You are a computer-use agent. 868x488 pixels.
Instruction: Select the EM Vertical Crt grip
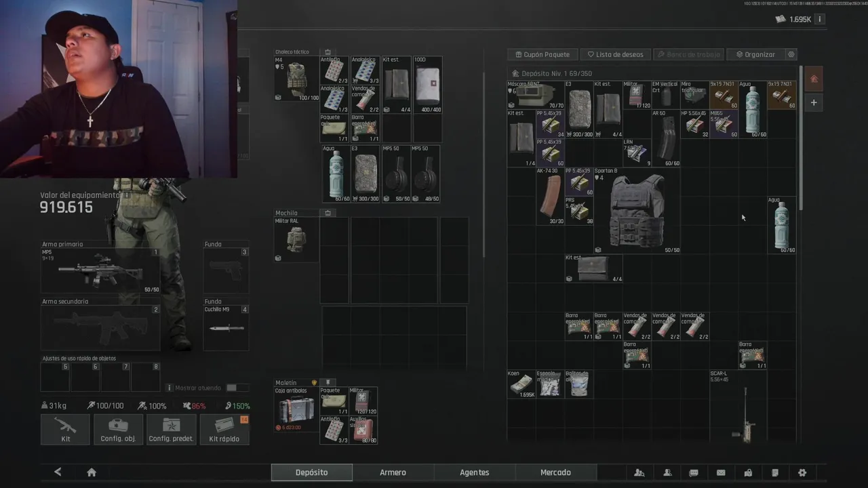point(666,95)
